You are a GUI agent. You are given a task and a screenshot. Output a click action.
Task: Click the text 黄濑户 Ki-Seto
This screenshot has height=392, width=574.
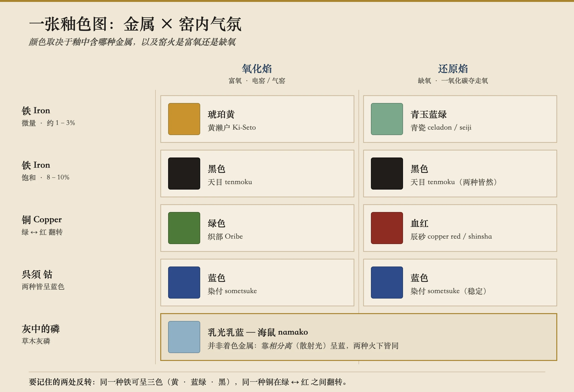(232, 127)
